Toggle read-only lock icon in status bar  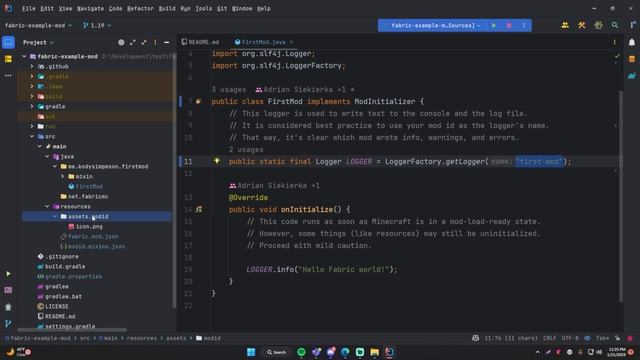[618, 338]
